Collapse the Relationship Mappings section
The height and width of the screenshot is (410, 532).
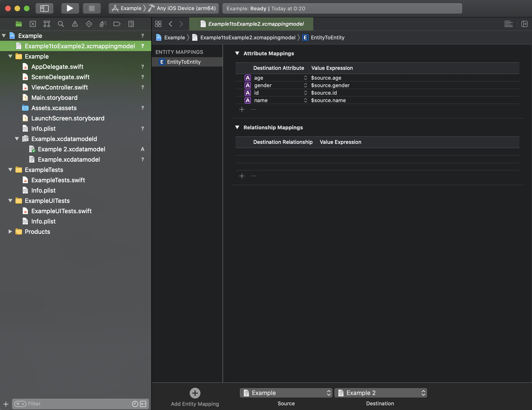(237, 127)
